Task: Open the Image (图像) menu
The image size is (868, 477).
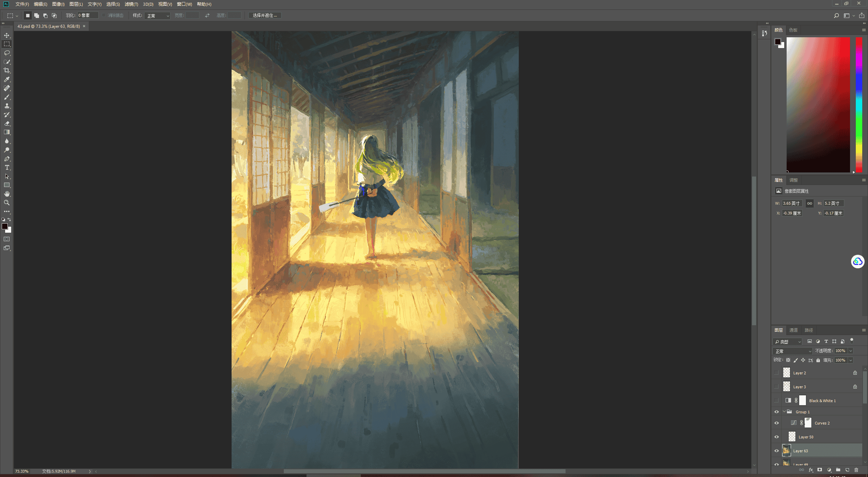Action: [58, 4]
